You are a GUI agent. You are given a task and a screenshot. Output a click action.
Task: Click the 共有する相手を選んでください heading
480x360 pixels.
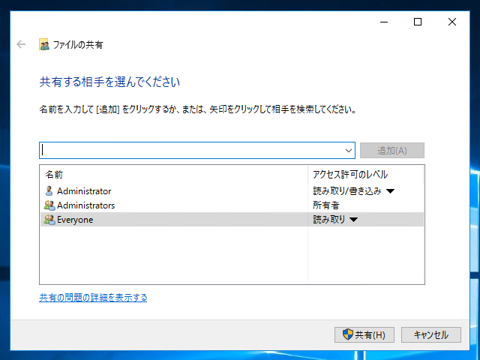110,82
